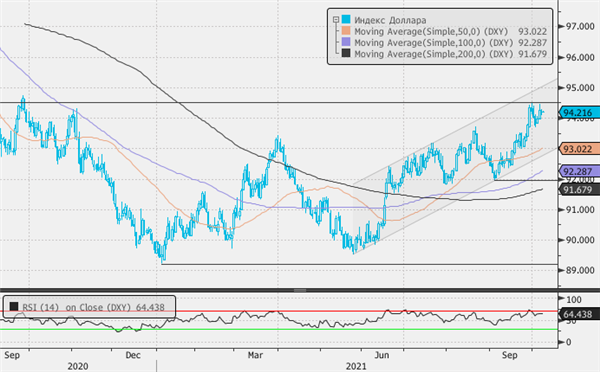Image resolution: width=600 pixels, height=372 pixels.
Task: Select the Индекс Доллара legend label
Action: click(x=390, y=20)
